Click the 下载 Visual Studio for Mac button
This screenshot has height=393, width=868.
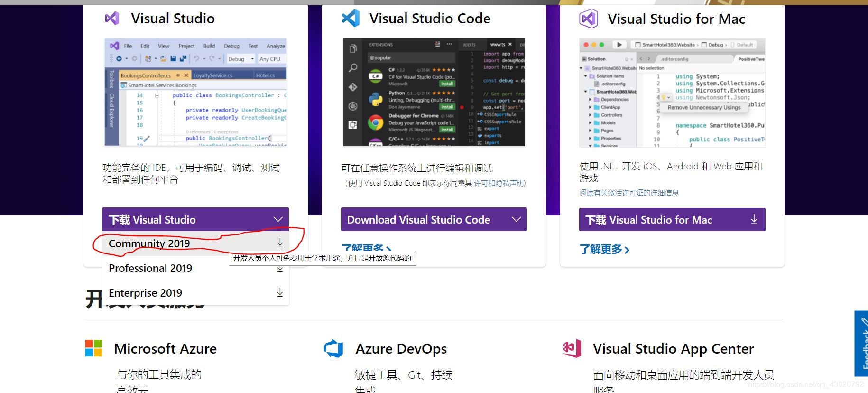(x=672, y=220)
